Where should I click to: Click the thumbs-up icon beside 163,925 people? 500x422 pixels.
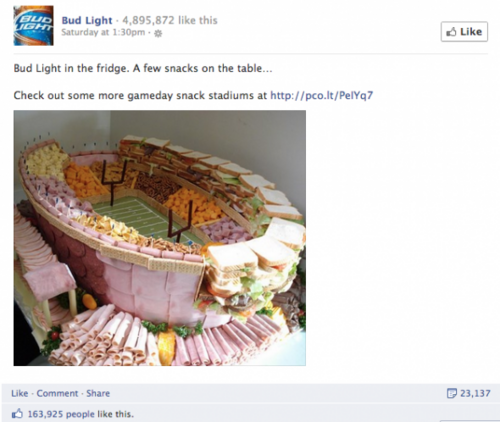[x=17, y=414]
